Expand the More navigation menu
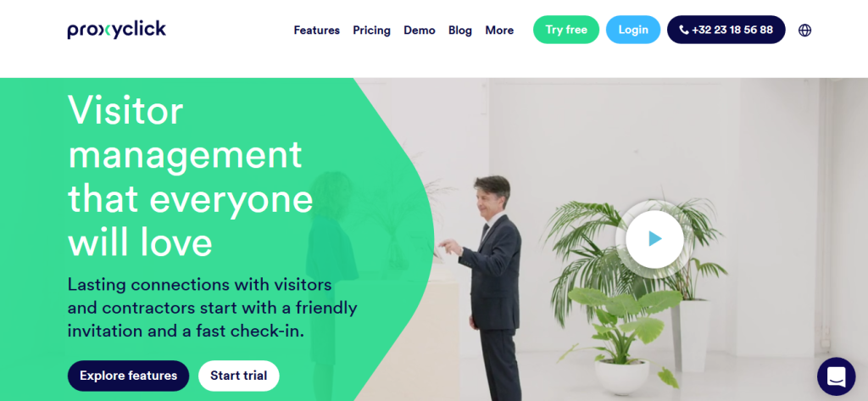868x401 pixels. click(x=499, y=30)
